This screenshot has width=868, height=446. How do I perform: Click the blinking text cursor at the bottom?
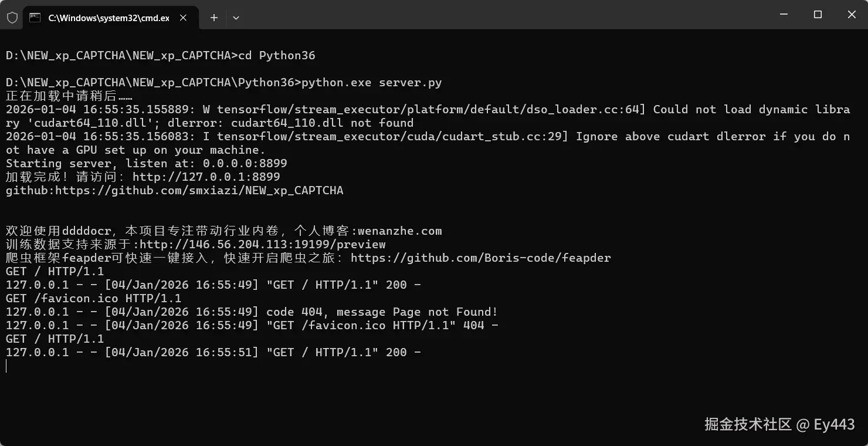pyautogui.click(x=6, y=366)
